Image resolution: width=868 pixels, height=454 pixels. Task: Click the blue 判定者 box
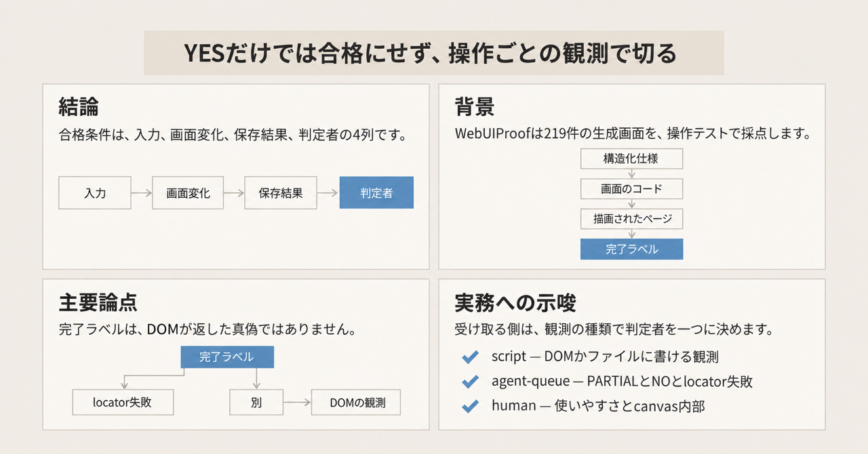[376, 193]
